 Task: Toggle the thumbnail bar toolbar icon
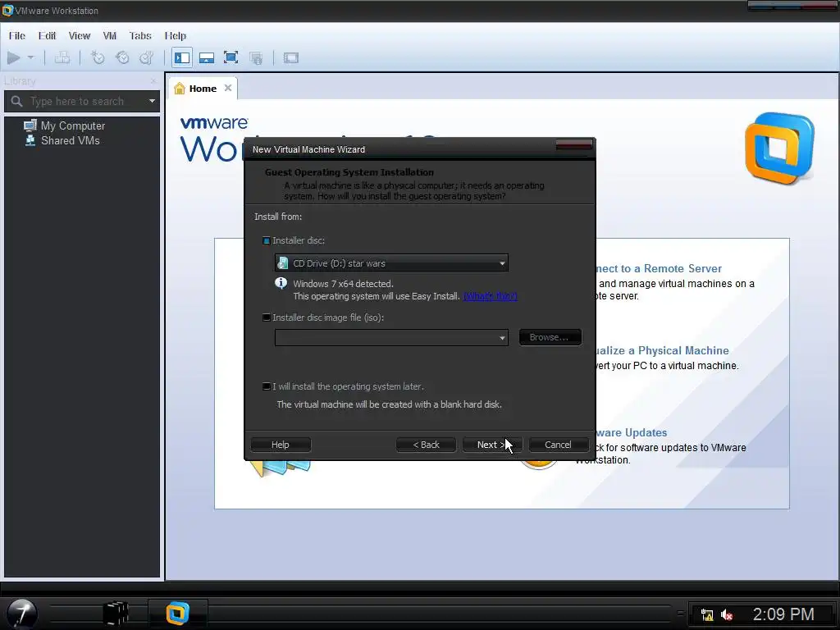207,57
